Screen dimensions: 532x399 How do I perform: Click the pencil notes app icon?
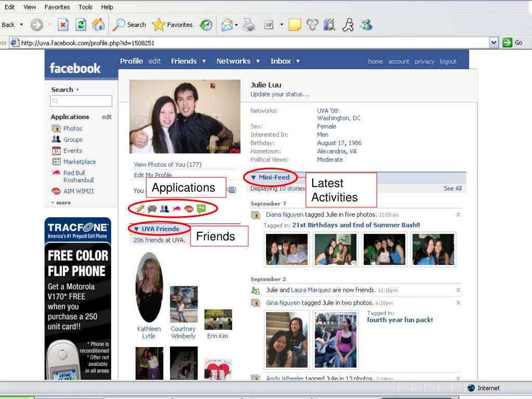pos(140,208)
